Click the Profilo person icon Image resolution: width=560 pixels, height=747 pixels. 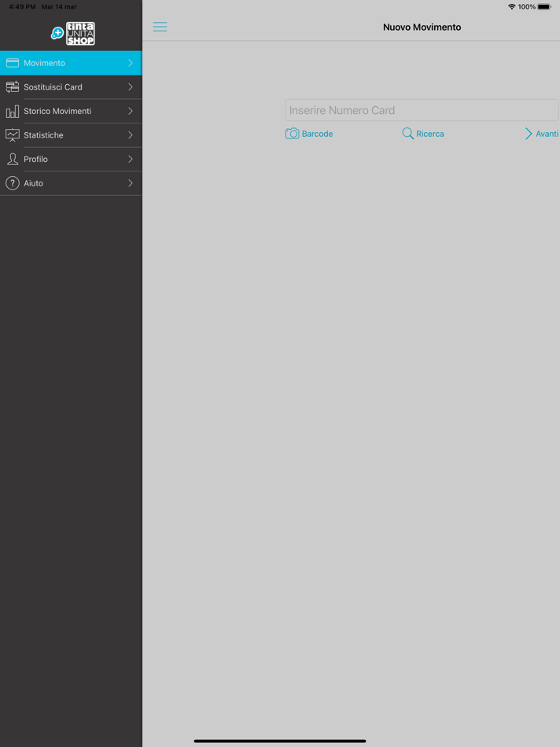tap(13, 159)
